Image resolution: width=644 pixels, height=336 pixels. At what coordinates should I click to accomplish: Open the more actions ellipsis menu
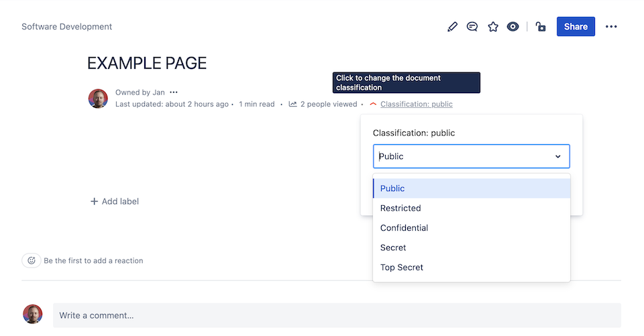[611, 27]
